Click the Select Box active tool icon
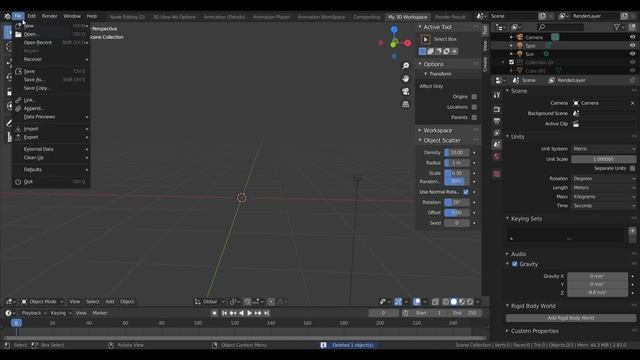Image resolution: width=640 pixels, height=360 pixels. coord(425,39)
